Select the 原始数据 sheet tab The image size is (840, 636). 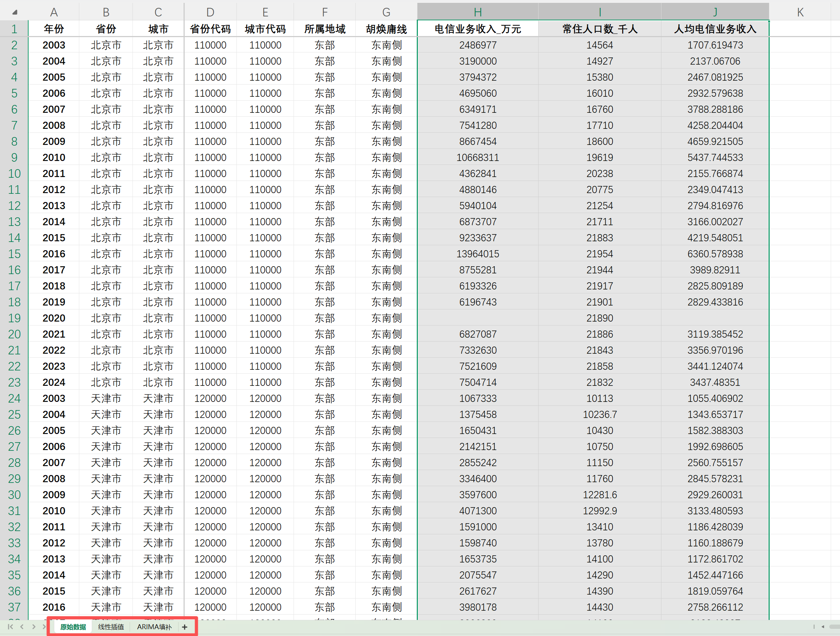73,627
